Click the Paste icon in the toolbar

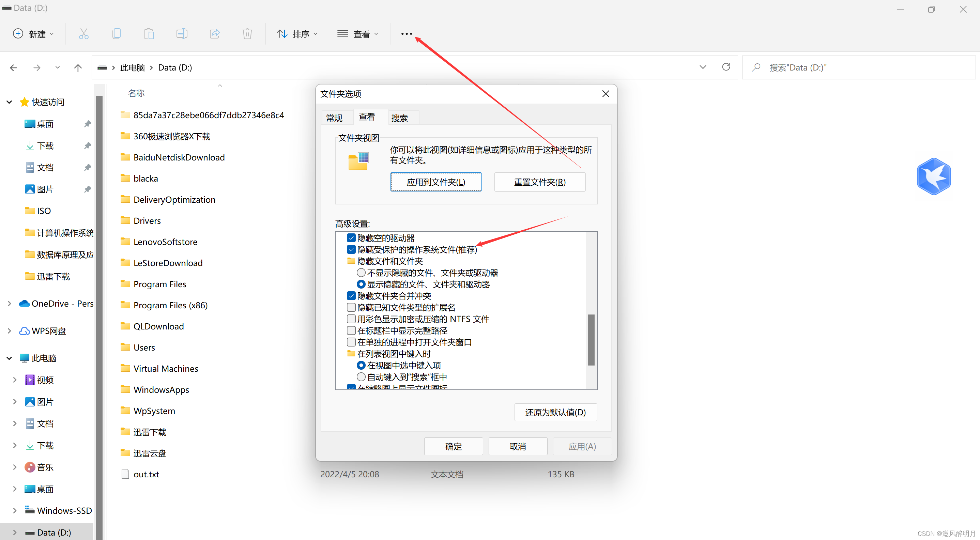[149, 33]
